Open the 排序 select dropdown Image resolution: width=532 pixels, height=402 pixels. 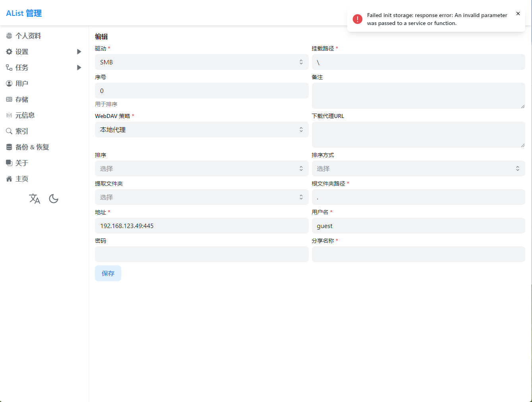coord(202,168)
